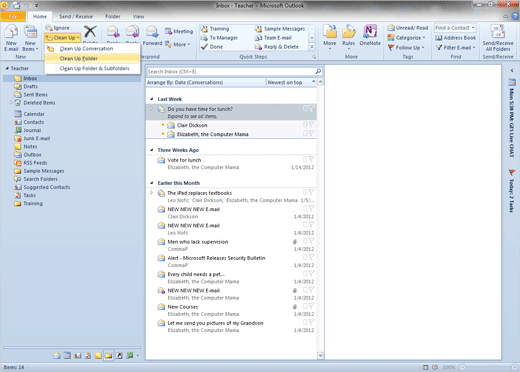Expand Quick Steps gallery list
Screen dimensions: 520x372
312,47
